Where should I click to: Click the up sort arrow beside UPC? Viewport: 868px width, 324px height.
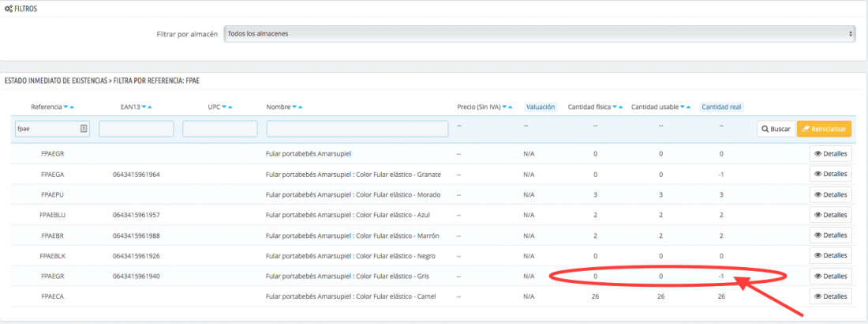230,107
